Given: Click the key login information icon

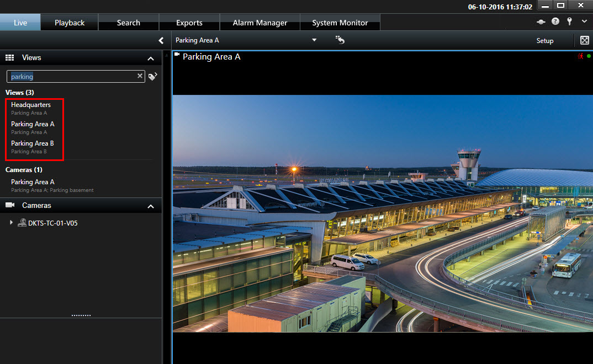Looking at the screenshot, I should pyautogui.click(x=569, y=22).
